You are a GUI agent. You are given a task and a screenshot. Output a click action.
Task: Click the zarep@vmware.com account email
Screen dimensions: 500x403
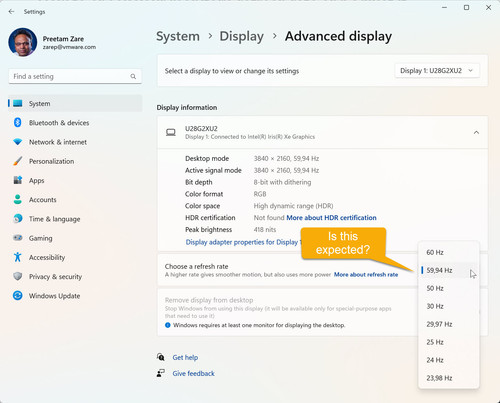click(69, 47)
